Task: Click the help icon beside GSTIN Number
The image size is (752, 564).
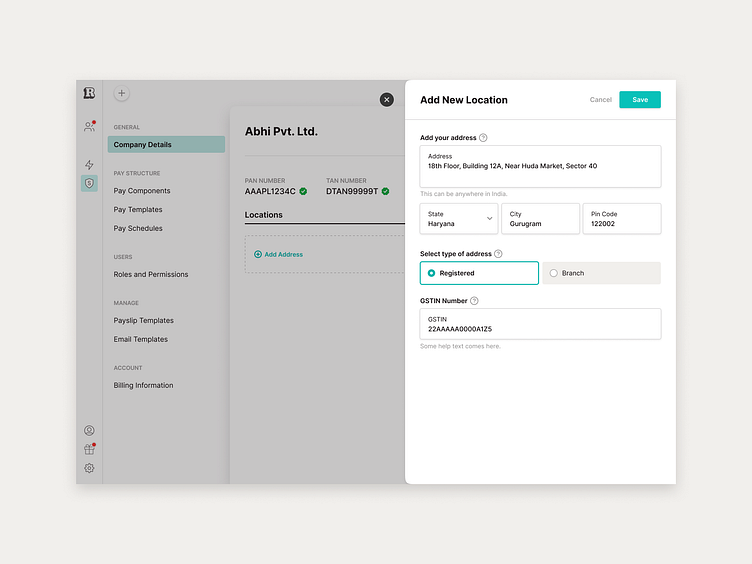Action: [x=474, y=301]
